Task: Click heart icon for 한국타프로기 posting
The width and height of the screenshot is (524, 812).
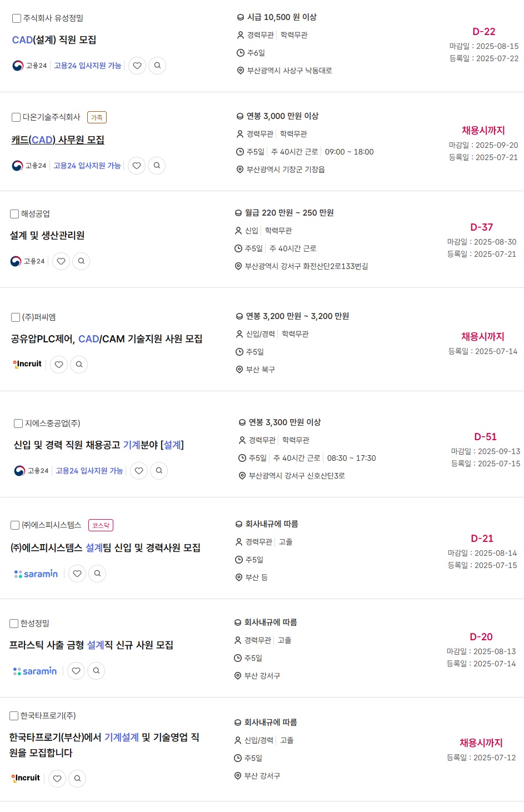Action: click(x=57, y=779)
